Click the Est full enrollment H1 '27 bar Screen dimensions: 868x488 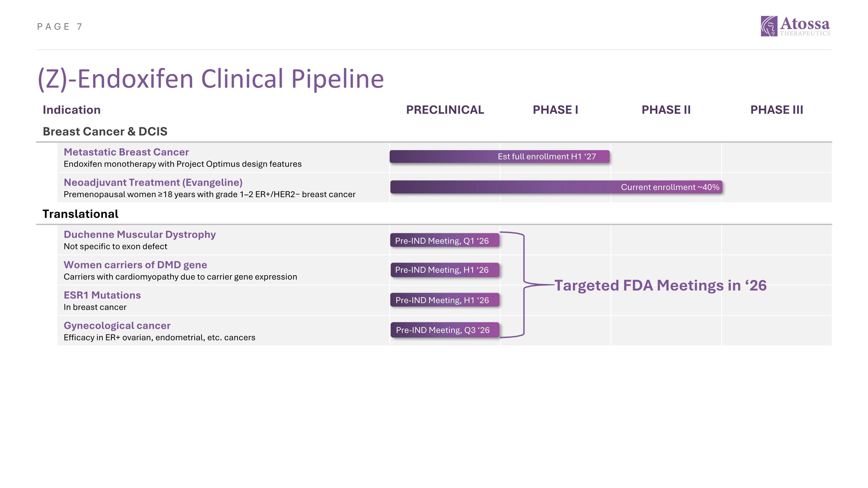click(x=499, y=156)
